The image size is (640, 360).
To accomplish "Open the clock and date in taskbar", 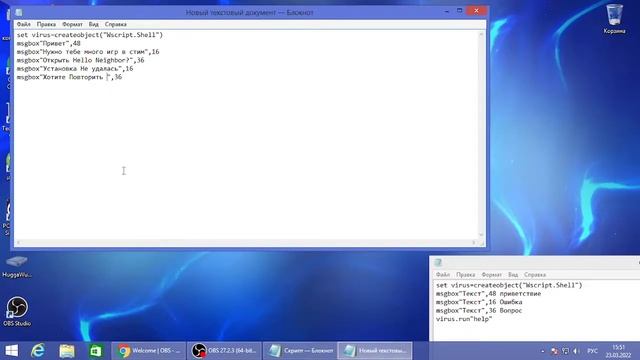I will (618, 351).
